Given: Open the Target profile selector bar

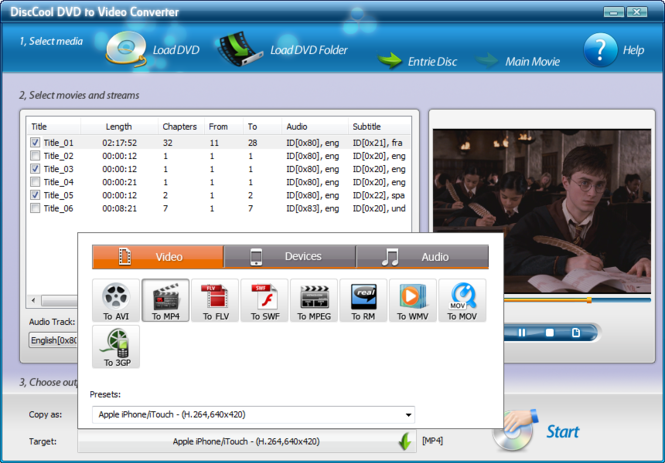Looking at the screenshot, I should click(246, 442).
